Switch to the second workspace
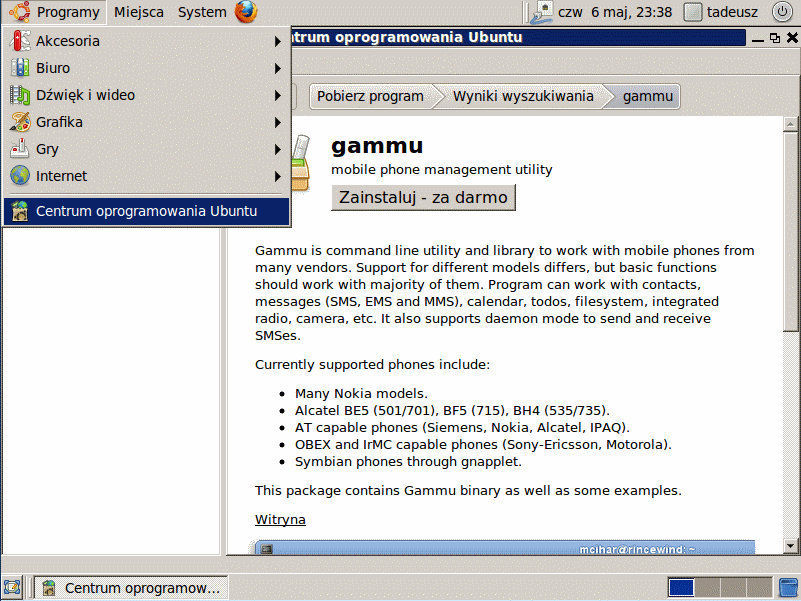This screenshot has height=601, width=801. click(x=707, y=587)
